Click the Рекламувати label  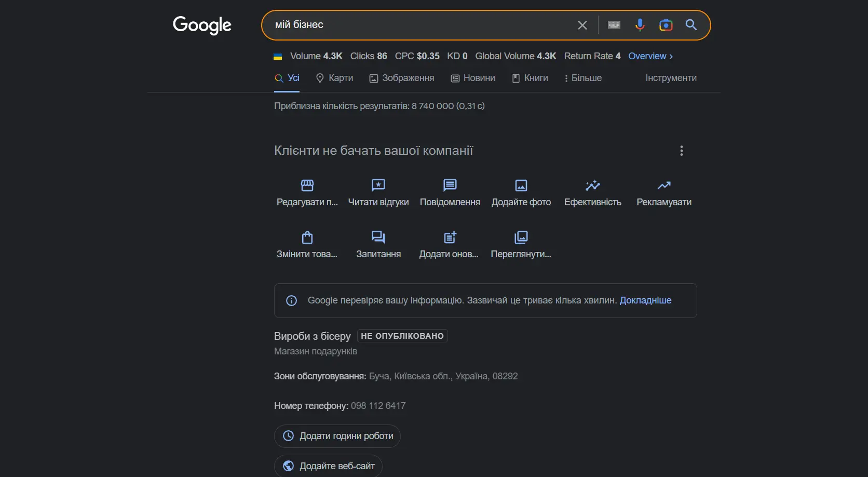(x=664, y=202)
